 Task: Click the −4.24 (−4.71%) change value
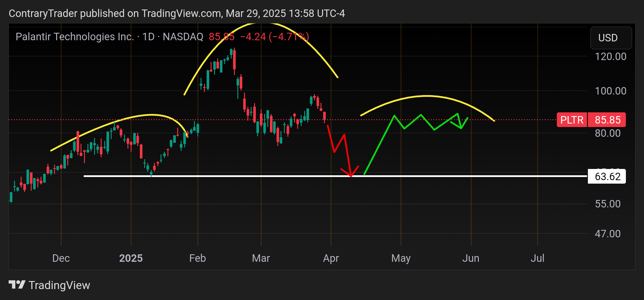click(275, 37)
